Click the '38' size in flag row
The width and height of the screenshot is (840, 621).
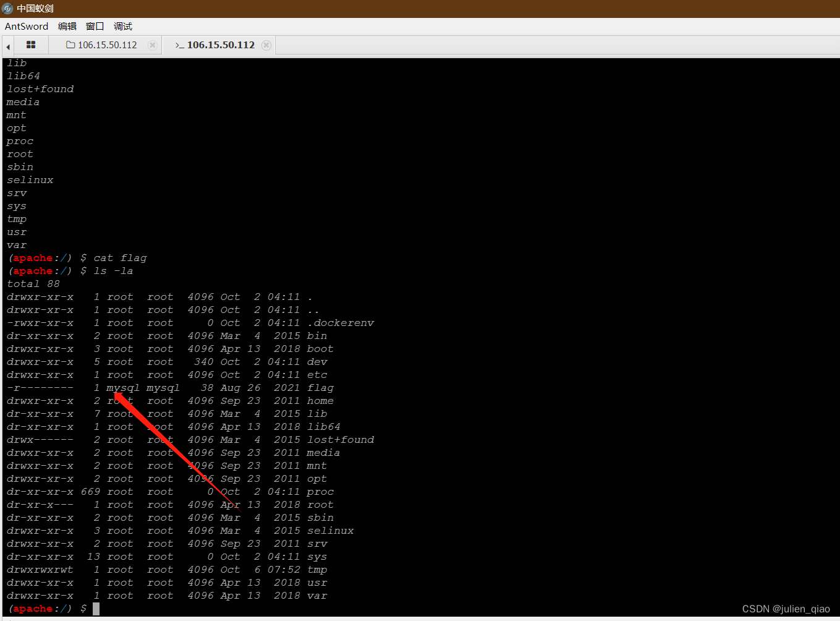(207, 388)
